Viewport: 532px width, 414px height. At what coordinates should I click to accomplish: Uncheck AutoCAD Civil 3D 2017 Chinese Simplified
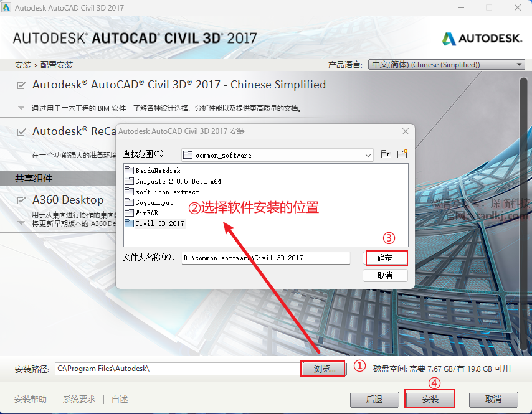pyautogui.click(x=21, y=85)
